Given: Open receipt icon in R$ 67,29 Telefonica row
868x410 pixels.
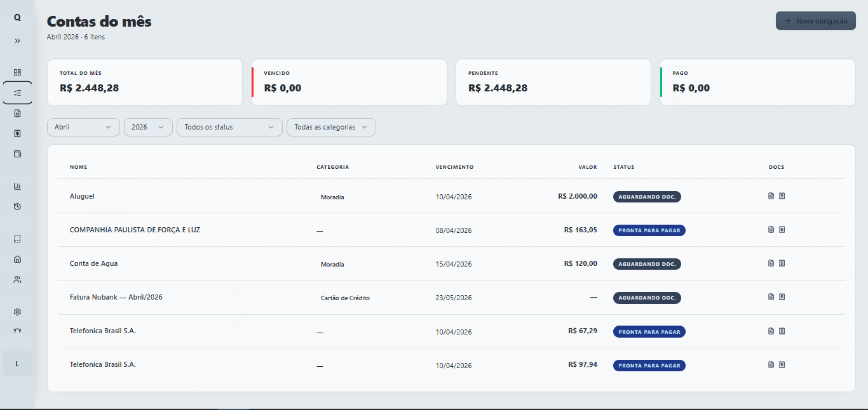Looking at the screenshot, I should tap(782, 331).
